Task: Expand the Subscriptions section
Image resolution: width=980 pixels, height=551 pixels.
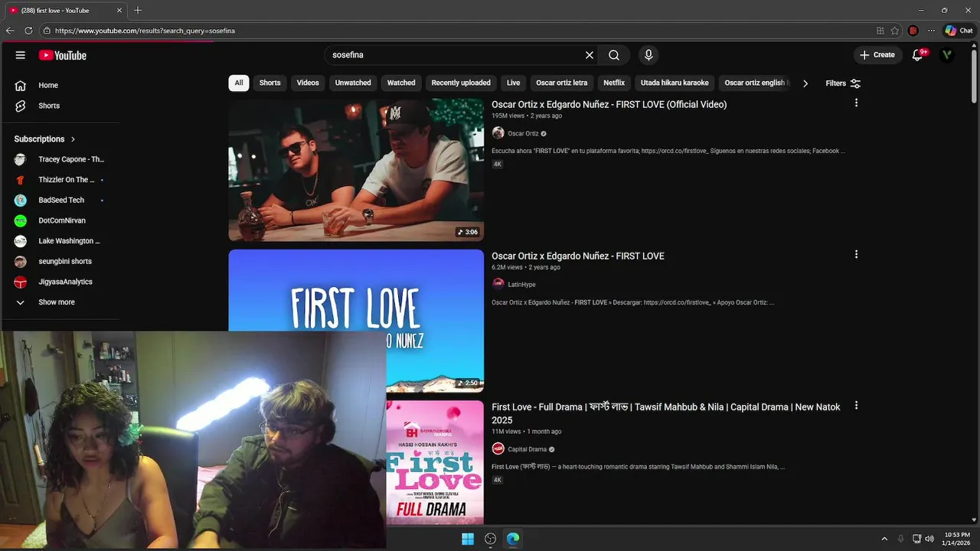Action: (44, 139)
